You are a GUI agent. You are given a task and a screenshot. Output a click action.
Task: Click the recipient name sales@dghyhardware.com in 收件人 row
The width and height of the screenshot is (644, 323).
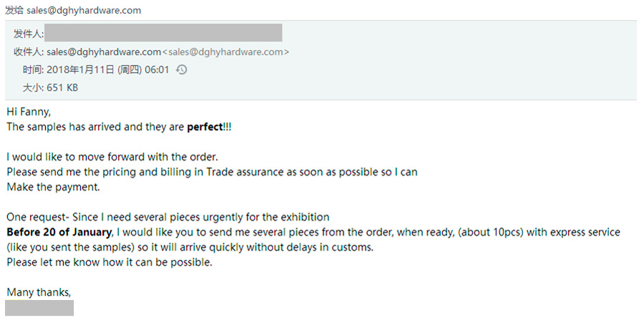click(104, 52)
